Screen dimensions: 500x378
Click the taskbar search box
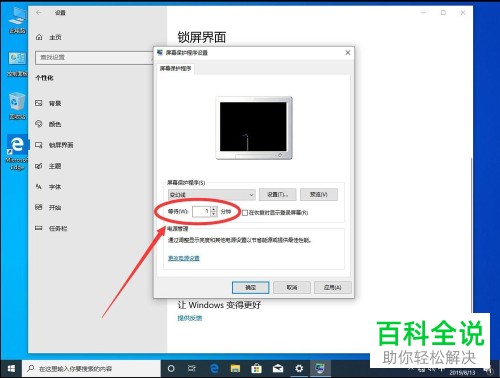pyautogui.click(x=91, y=369)
